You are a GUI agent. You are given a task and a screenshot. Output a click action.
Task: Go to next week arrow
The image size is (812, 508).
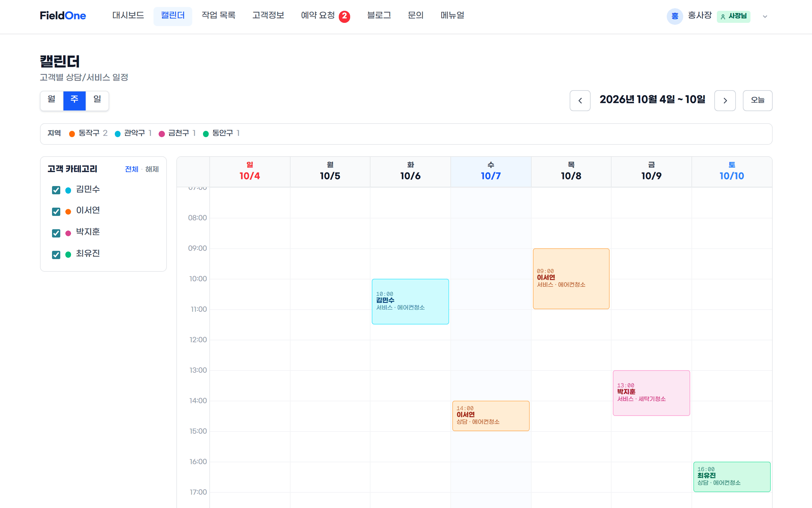click(725, 100)
